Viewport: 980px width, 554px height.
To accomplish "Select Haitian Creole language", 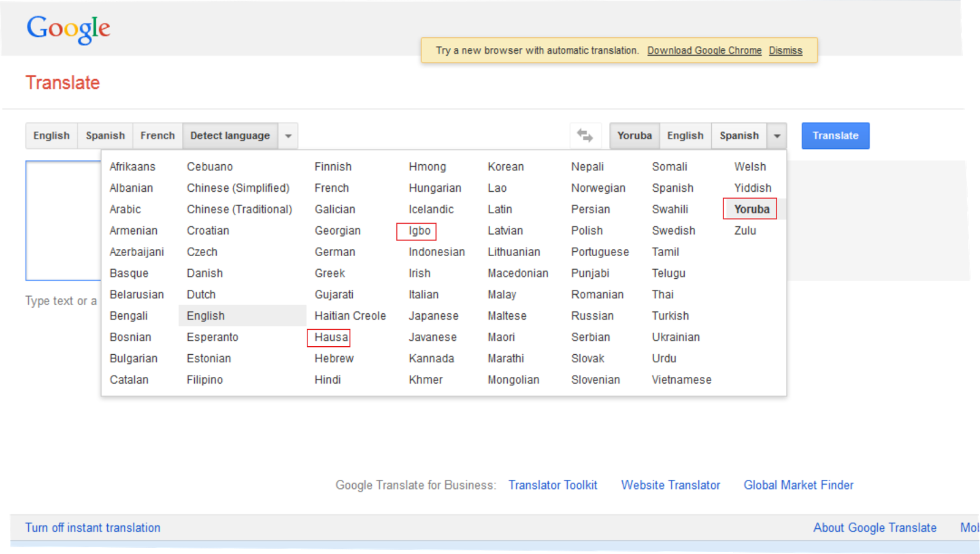I will pos(350,316).
